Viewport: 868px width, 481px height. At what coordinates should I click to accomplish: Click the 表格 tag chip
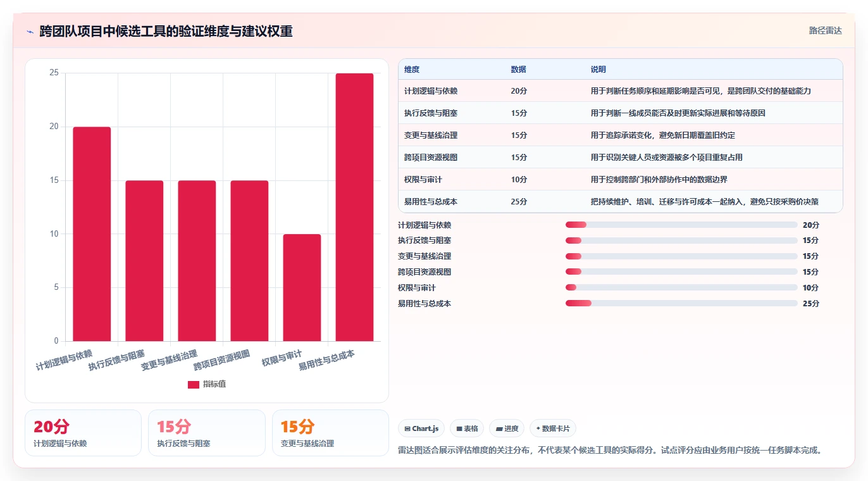click(x=467, y=428)
